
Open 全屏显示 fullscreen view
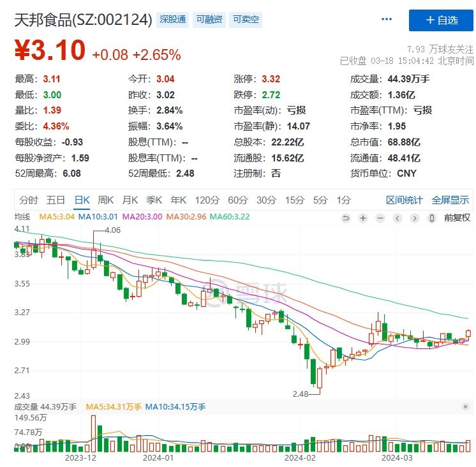click(x=450, y=200)
